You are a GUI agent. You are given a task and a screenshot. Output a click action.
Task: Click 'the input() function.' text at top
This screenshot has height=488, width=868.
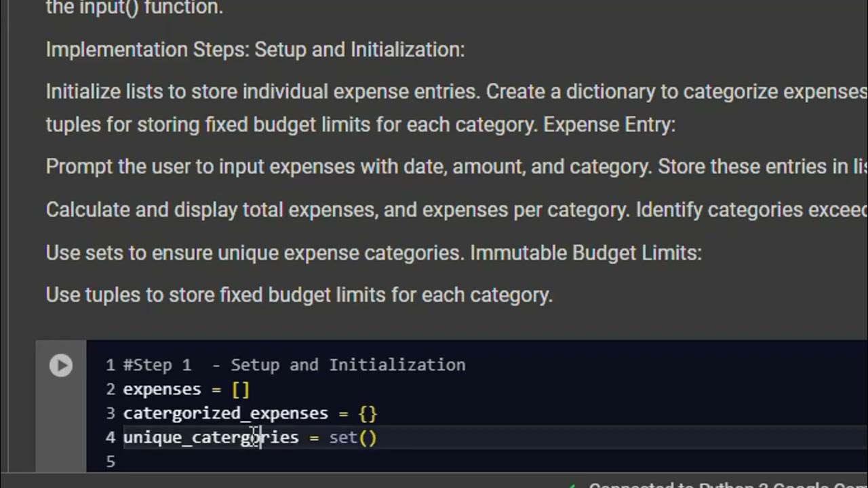coord(134,8)
